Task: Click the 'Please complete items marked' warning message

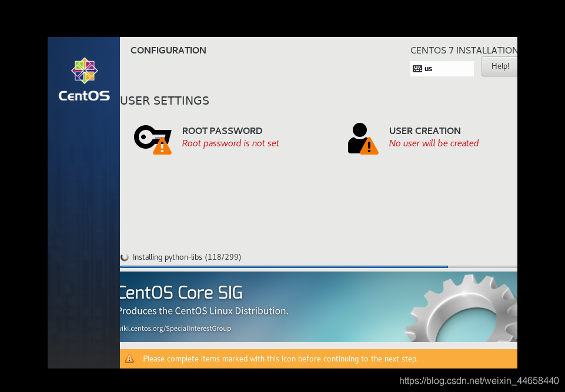Action: [280, 359]
